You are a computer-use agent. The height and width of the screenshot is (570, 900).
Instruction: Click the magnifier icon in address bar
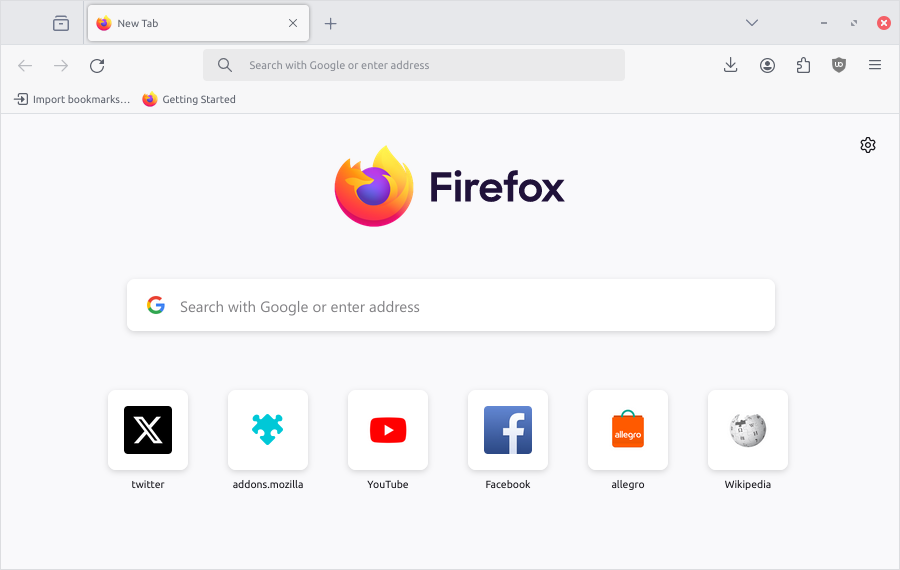[225, 65]
